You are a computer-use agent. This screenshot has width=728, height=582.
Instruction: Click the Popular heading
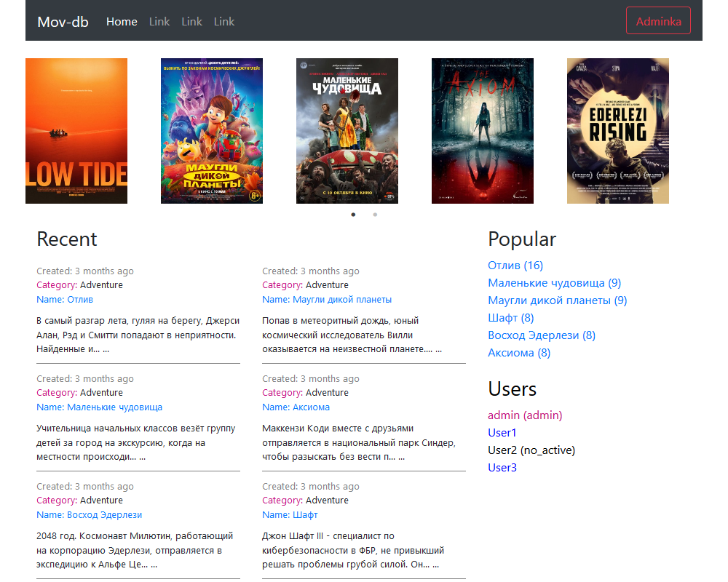coord(522,239)
